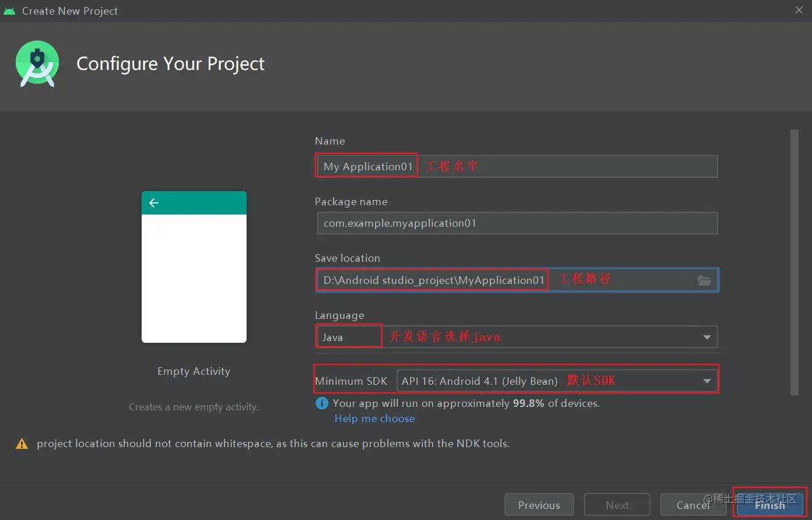Click the Cancel button
The width and height of the screenshot is (812, 520).
coord(693,505)
